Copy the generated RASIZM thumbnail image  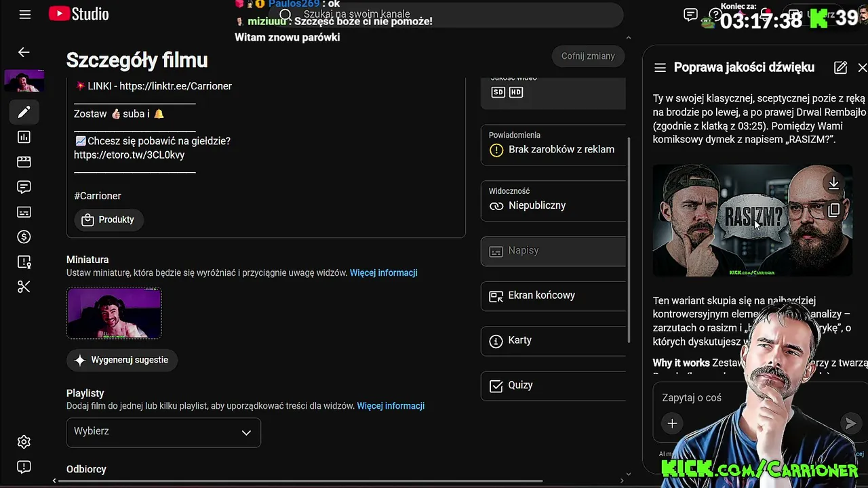pos(833,210)
